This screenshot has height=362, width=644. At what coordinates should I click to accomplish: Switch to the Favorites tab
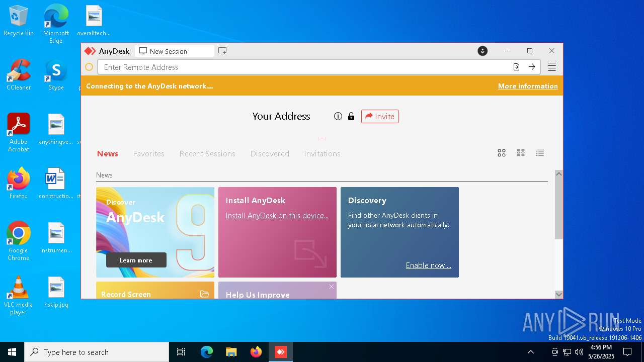[149, 153]
